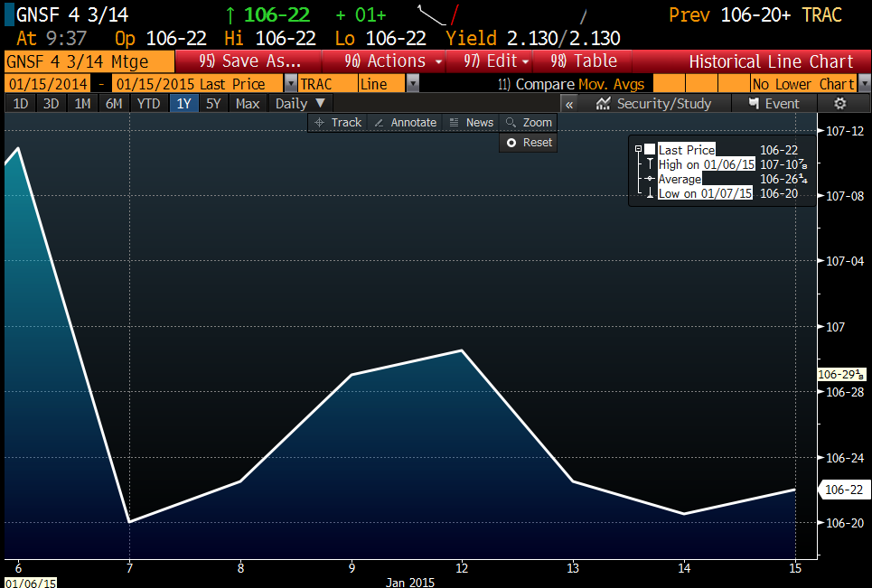Select the Annotate pencil tool

click(x=405, y=122)
